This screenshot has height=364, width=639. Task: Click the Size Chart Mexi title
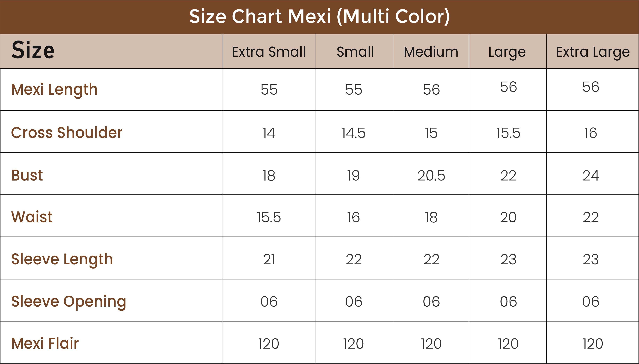(319, 17)
